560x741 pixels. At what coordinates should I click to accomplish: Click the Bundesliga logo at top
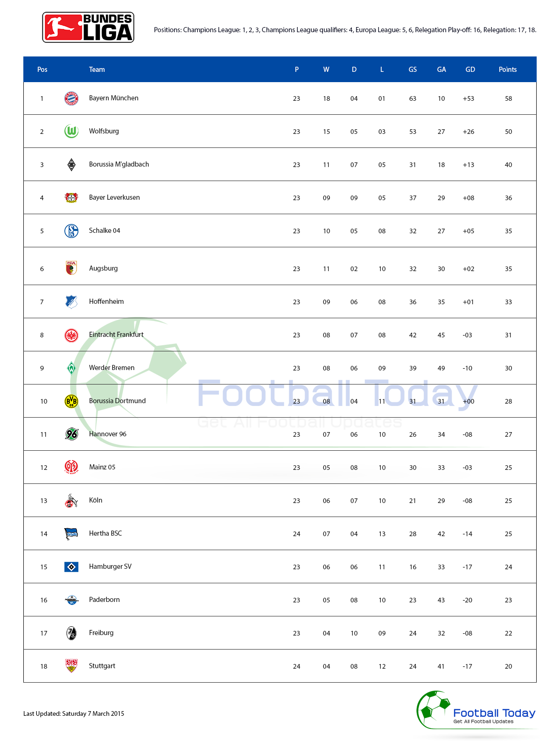[x=88, y=28]
